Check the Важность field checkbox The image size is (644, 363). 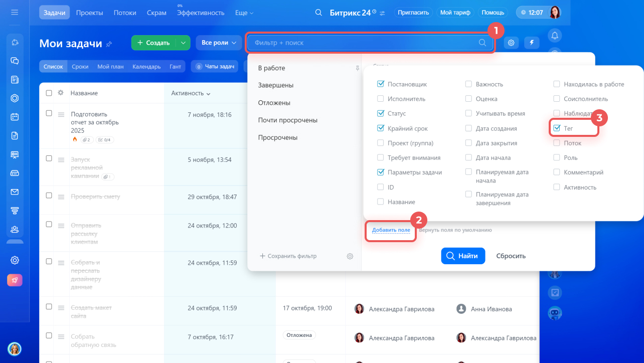468,84
